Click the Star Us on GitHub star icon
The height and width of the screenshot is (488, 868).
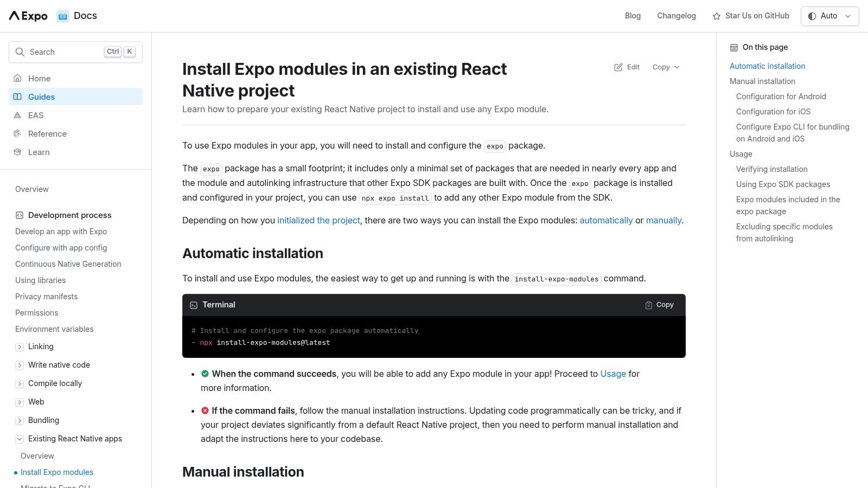point(717,16)
